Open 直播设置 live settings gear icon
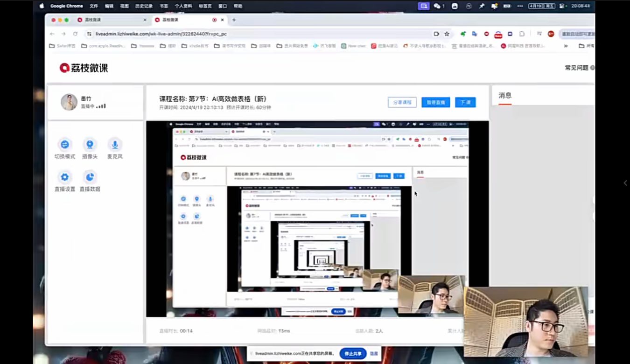The width and height of the screenshot is (630, 364). point(64,177)
